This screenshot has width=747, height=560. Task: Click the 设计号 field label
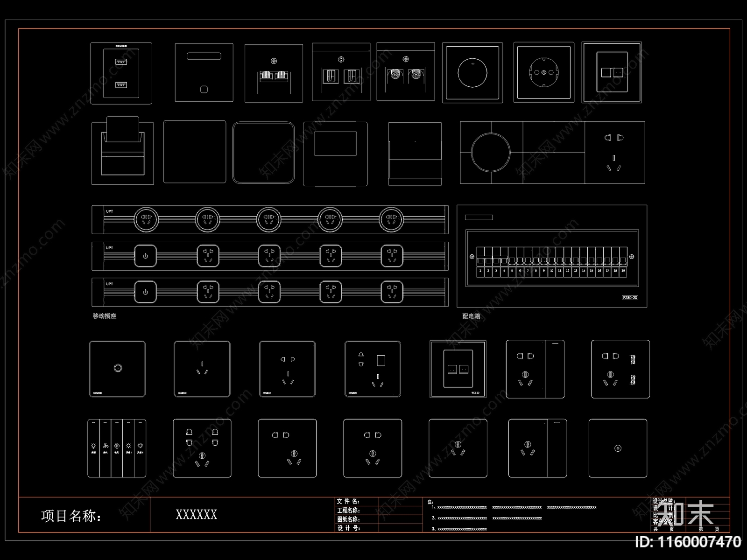[x=348, y=528]
